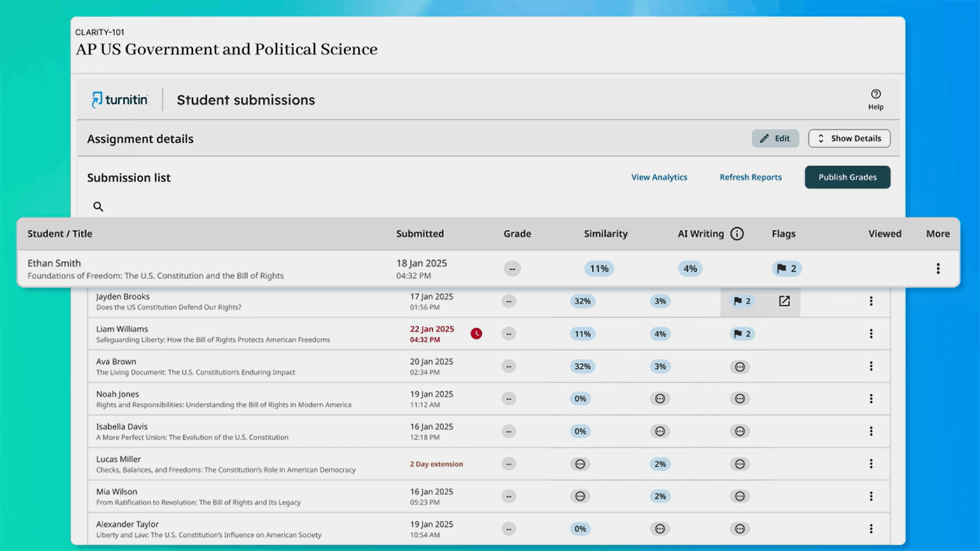Sort by the Submitted column header
Viewport: 980px width, 551px height.
[x=419, y=234]
